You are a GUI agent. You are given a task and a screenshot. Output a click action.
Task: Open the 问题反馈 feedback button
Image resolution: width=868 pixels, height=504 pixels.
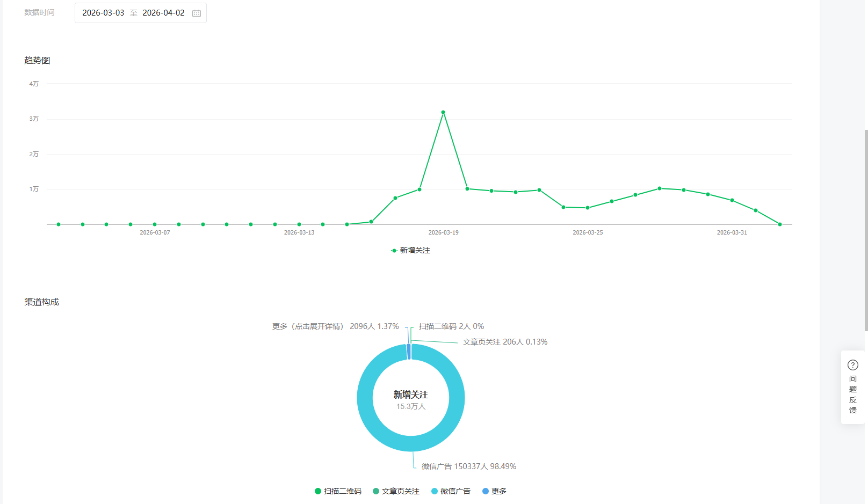click(x=853, y=387)
